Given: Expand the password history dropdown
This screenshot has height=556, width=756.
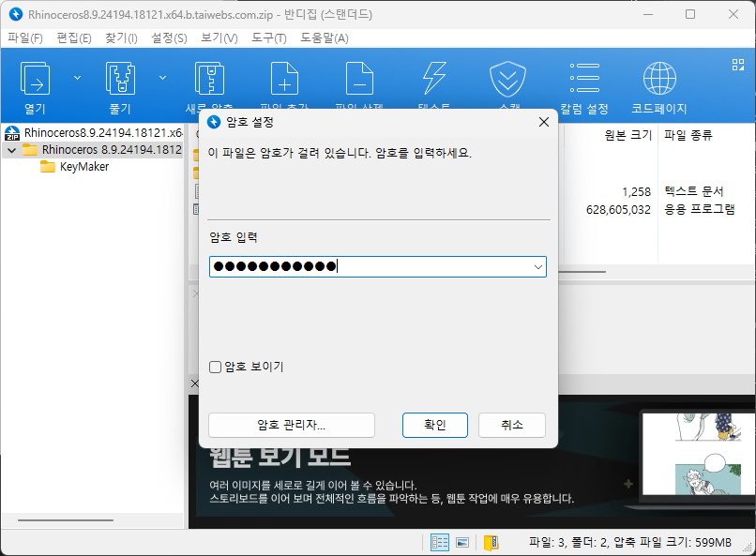Looking at the screenshot, I should point(538,267).
